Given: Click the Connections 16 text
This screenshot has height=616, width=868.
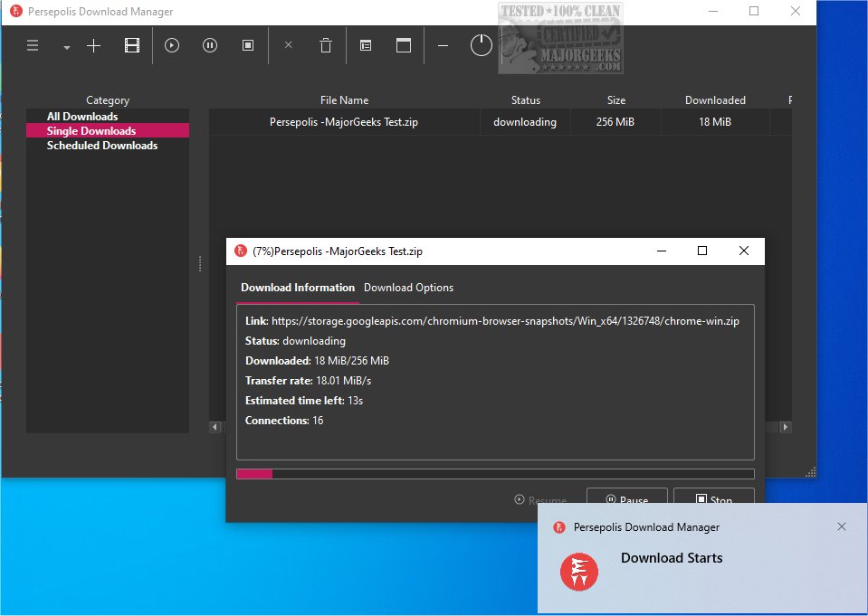Looking at the screenshot, I should pyautogui.click(x=284, y=421).
